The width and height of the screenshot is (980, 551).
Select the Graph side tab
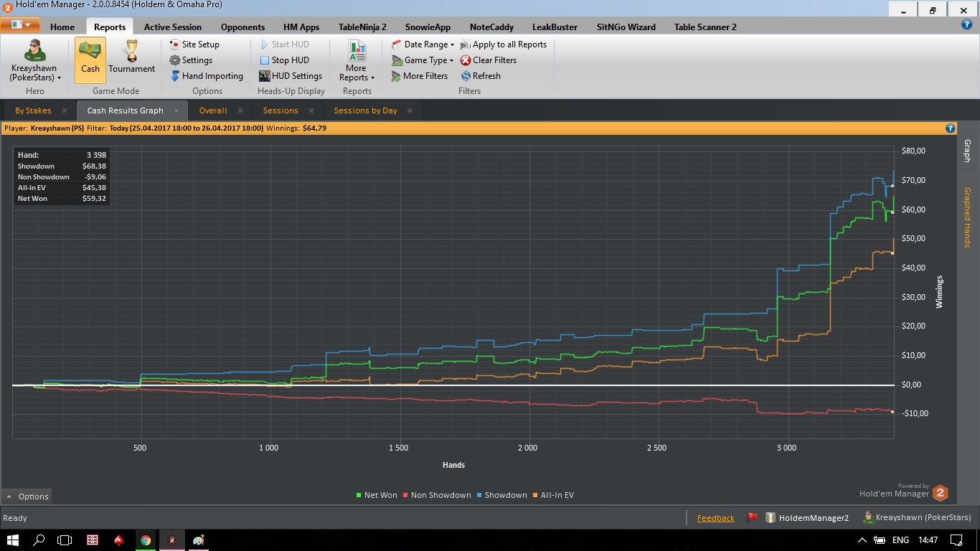point(966,151)
